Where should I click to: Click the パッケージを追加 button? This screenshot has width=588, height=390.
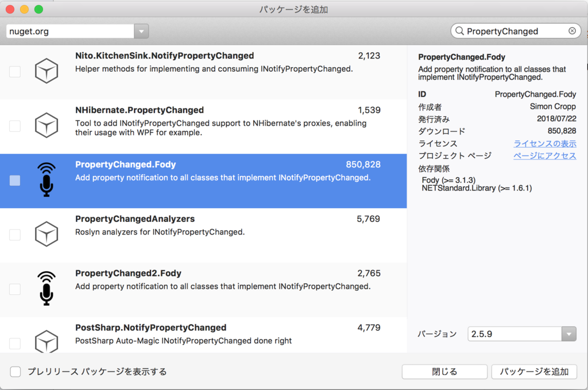coord(534,372)
